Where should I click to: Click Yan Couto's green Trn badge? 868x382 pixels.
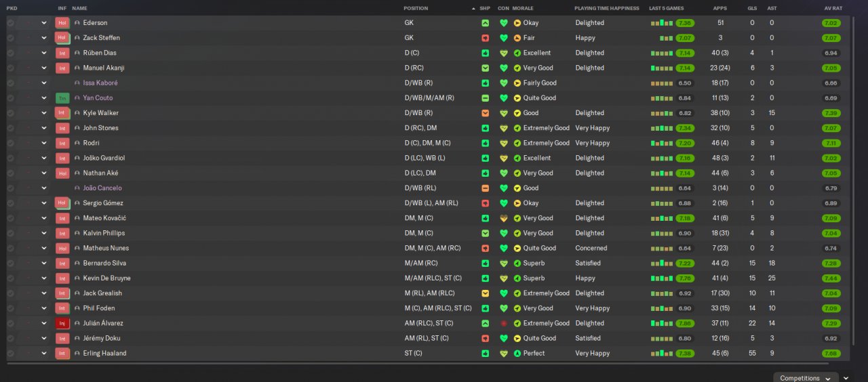pos(62,98)
